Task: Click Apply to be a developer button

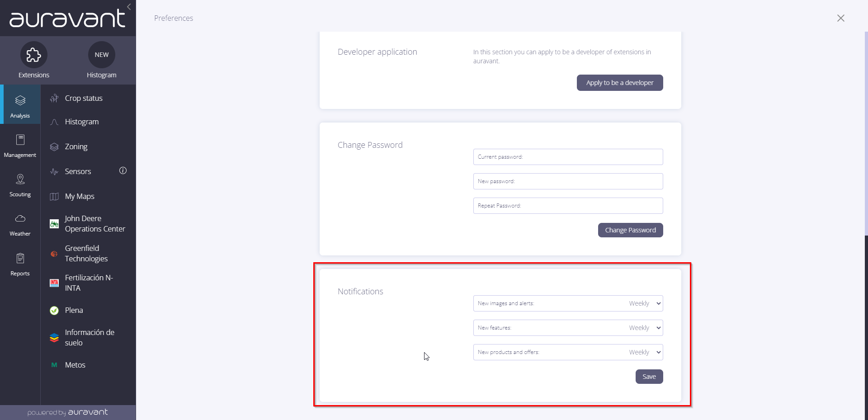Action: coord(620,83)
